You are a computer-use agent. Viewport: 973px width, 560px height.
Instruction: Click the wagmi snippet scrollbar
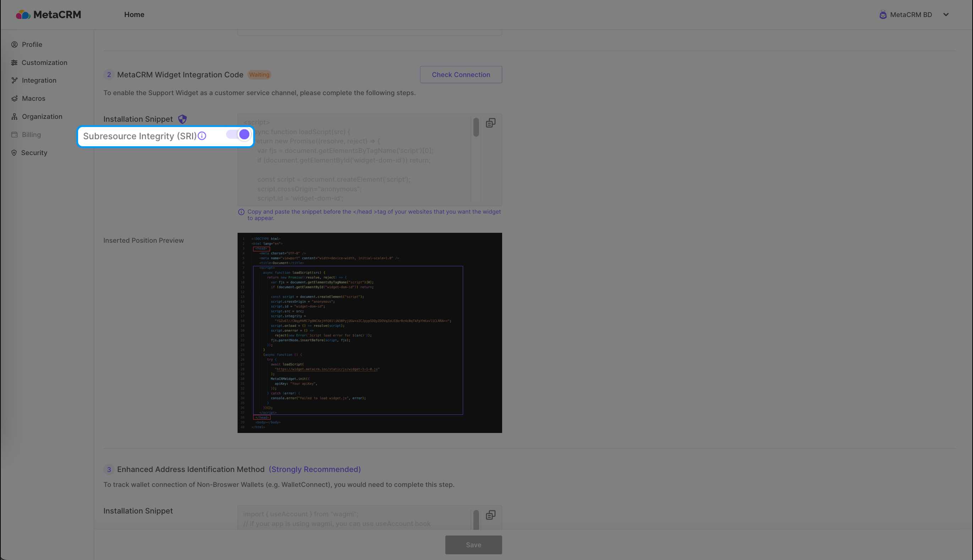tap(476, 520)
